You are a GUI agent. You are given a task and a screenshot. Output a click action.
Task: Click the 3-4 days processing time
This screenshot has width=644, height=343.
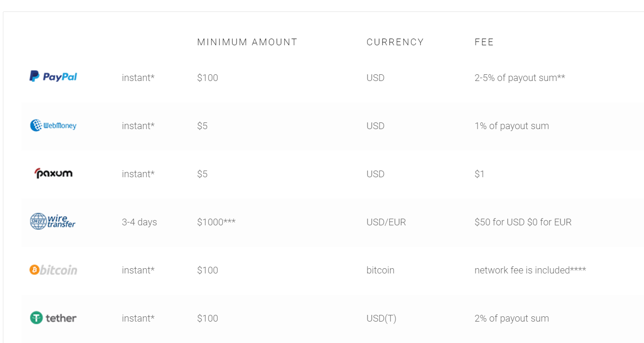[139, 222]
